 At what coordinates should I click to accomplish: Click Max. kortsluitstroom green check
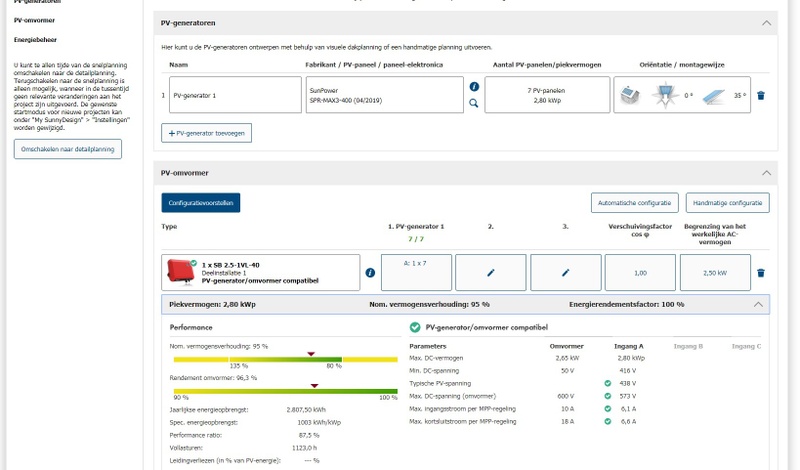pos(608,422)
